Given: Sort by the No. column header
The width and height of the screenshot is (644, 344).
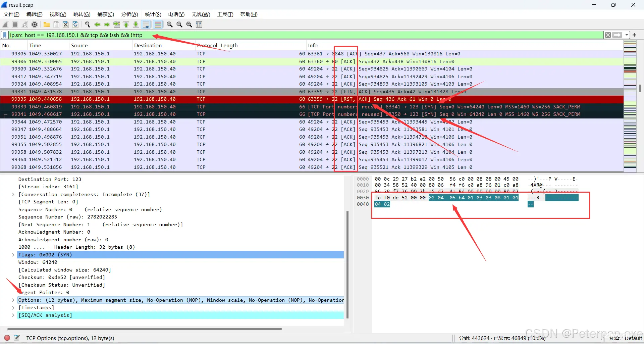Looking at the screenshot, I should 13,45.
